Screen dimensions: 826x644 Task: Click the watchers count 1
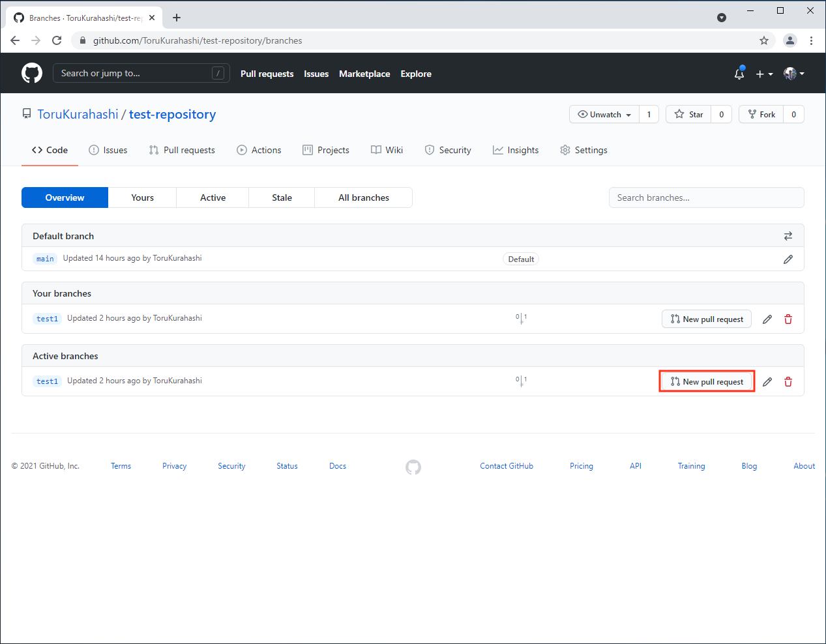click(x=649, y=114)
